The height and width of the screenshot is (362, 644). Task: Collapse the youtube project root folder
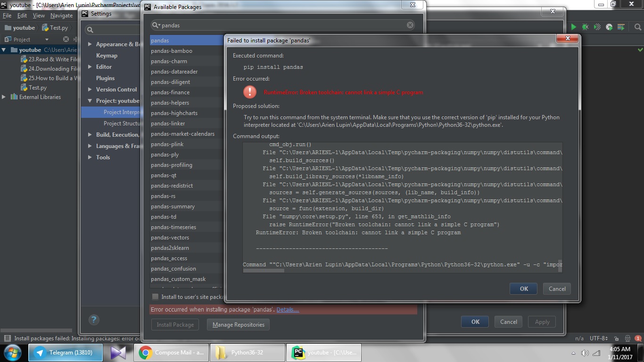(4, 49)
